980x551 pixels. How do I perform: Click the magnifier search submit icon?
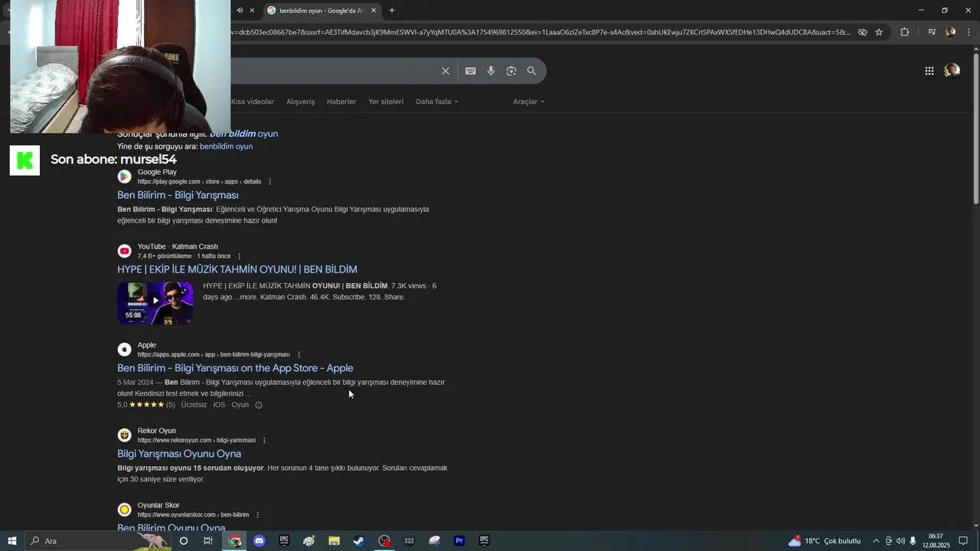point(531,71)
